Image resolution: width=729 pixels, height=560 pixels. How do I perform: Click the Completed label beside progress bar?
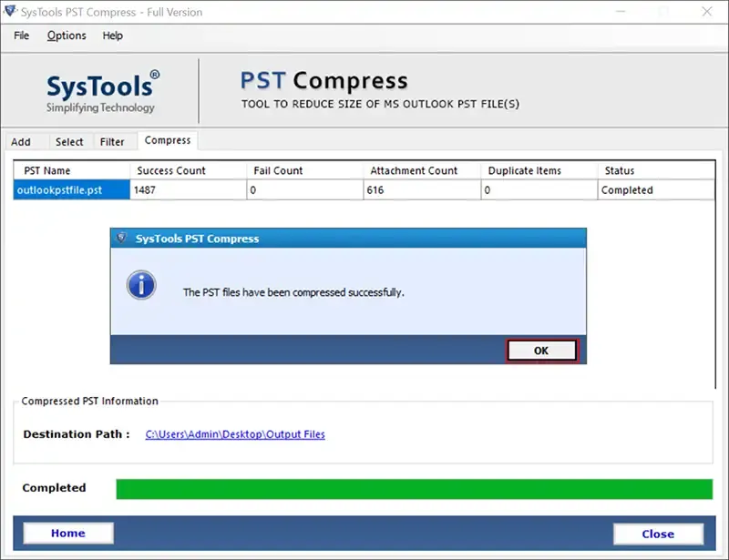tap(54, 487)
